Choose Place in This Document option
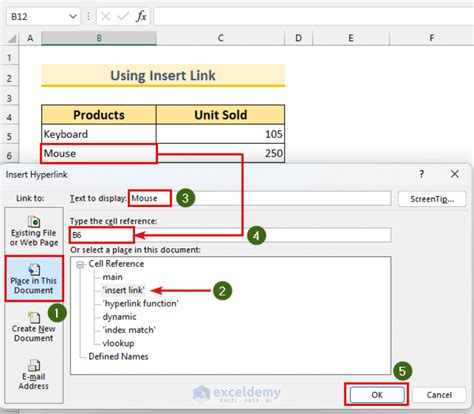Image resolution: width=474 pixels, height=414 pixels. [34, 279]
